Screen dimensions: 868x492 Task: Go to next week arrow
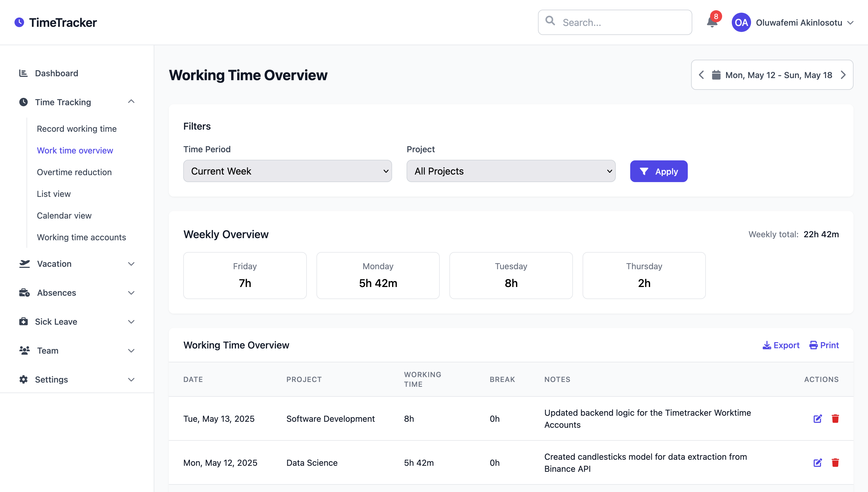tap(843, 75)
